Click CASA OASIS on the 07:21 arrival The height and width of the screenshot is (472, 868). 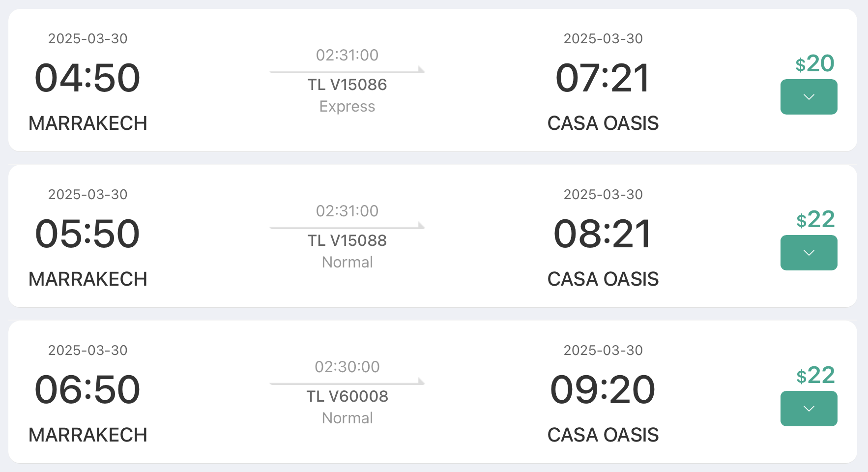603,123
